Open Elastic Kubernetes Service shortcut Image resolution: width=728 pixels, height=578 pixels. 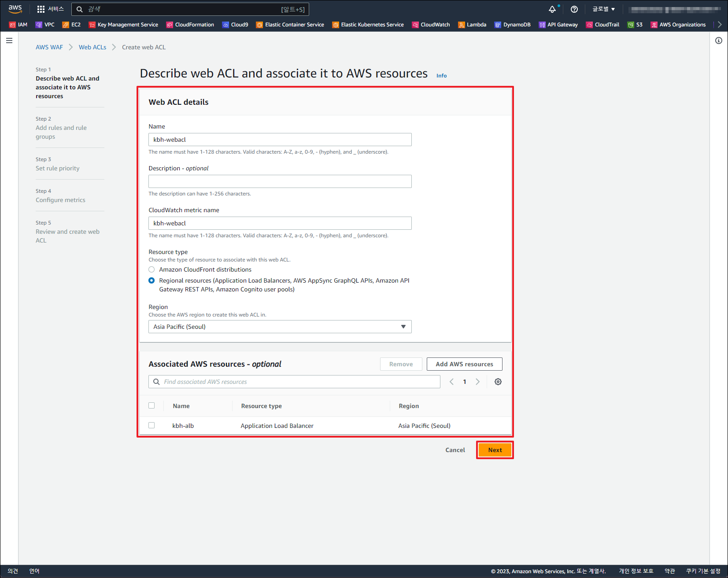[368, 25]
